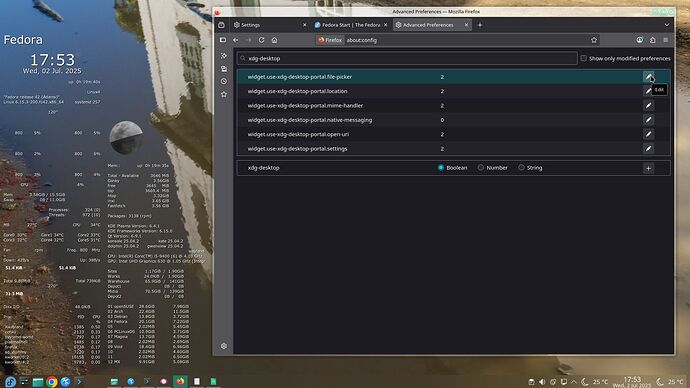Toggle the sidebar button in the Firefox toolbar
The image size is (690, 388).
(x=223, y=40)
